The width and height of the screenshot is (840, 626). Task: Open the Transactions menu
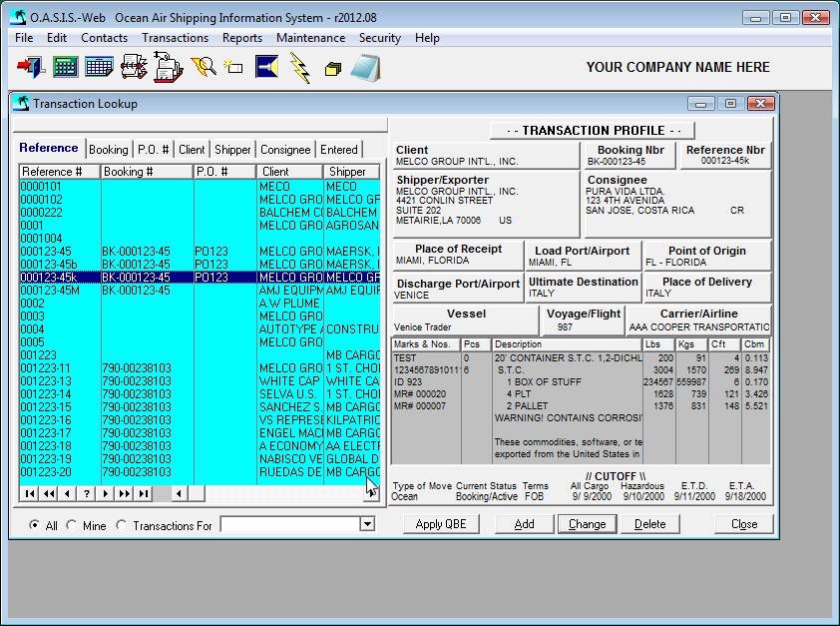pos(175,38)
